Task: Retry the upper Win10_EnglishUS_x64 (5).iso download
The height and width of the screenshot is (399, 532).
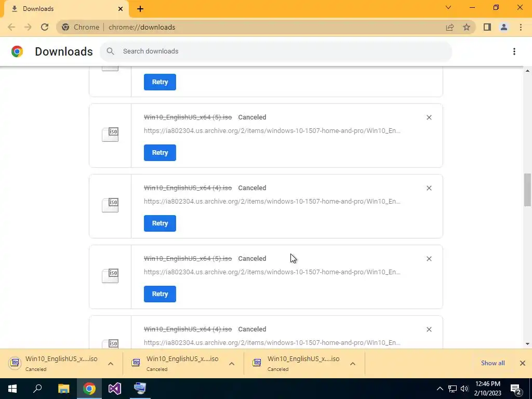Action: coord(160,153)
